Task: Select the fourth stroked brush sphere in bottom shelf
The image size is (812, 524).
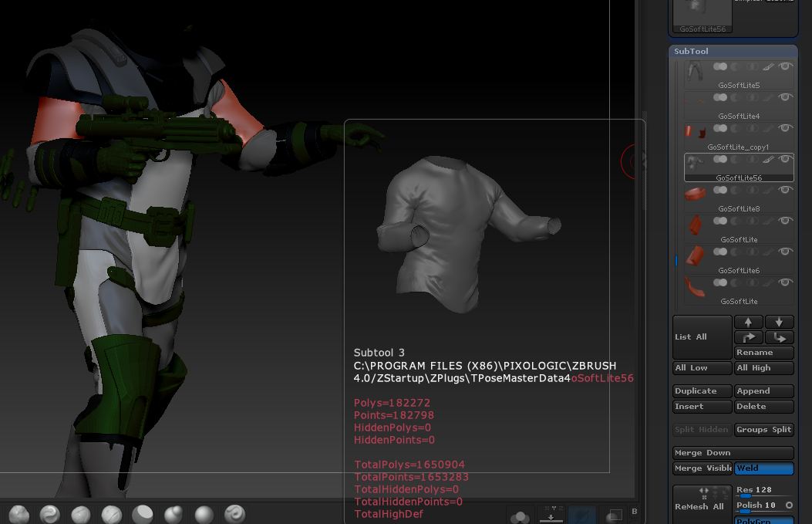Action: click(111, 514)
